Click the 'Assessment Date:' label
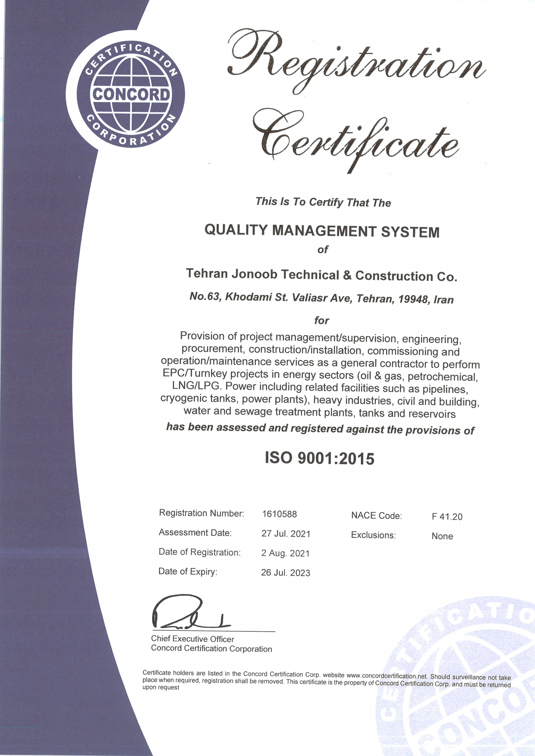 195,532
